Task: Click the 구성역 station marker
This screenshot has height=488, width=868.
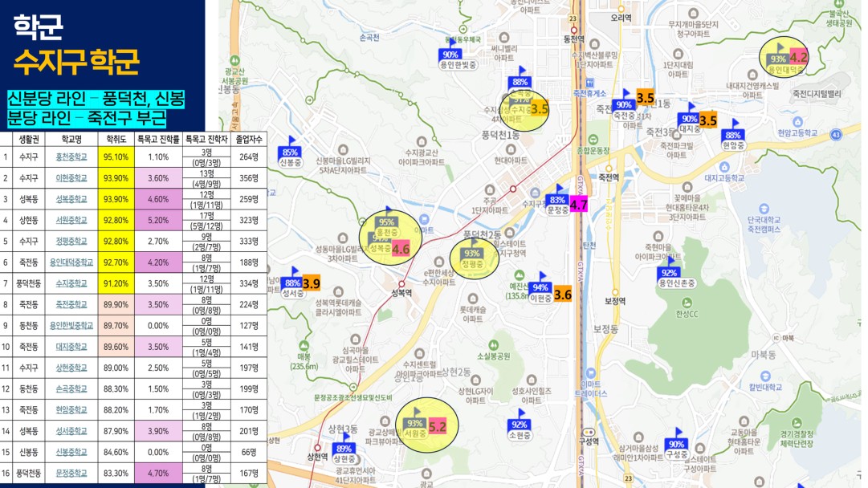Action: [589, 432]
